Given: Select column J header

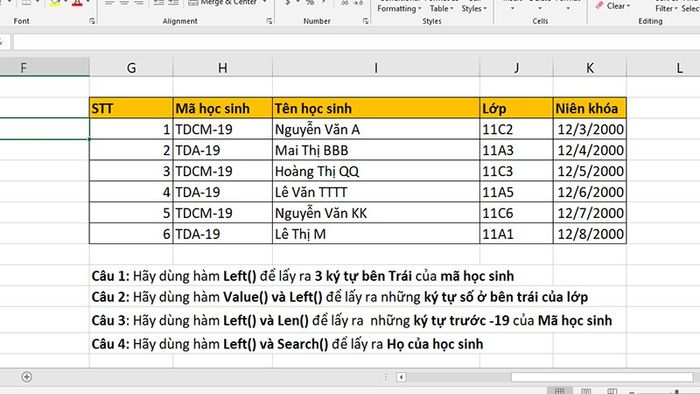Looking at the screenshot, I should pyautogui.click(x=517, y=67).
